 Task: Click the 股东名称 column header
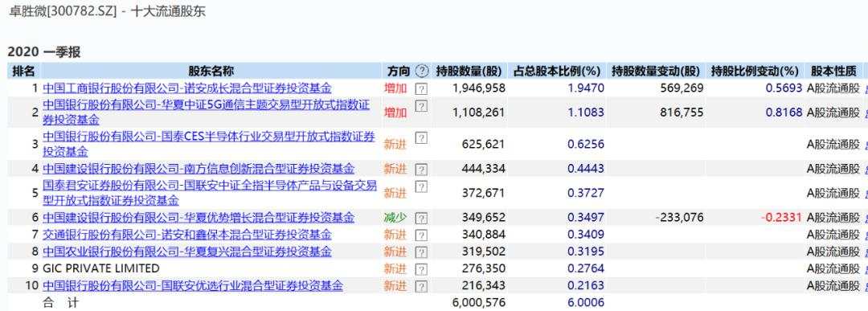click(x=211, y=71)
